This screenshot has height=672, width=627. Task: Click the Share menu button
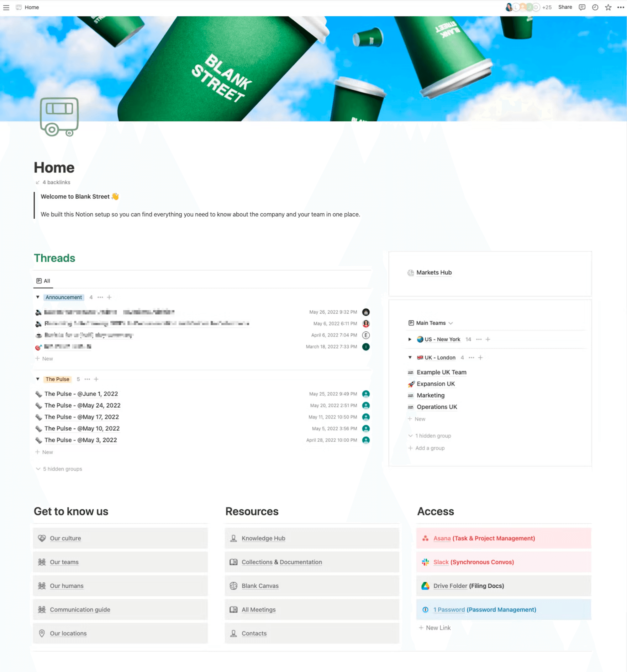[x=565, y=8]
